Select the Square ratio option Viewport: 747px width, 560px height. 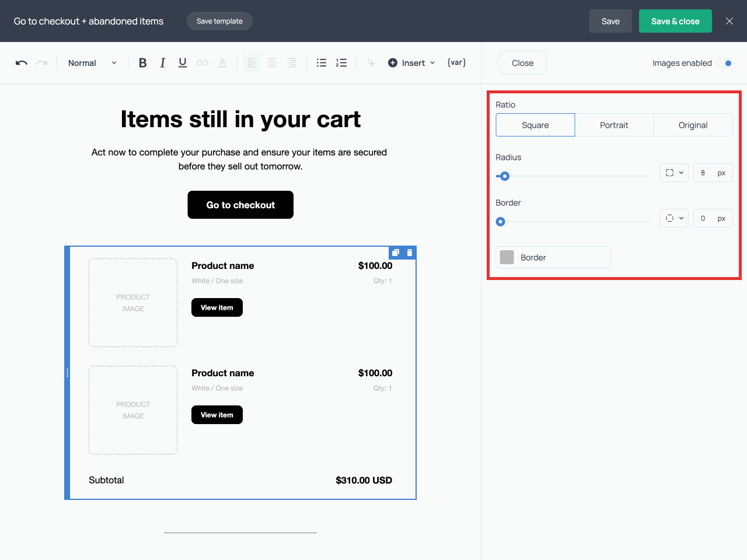pos(535,125)
